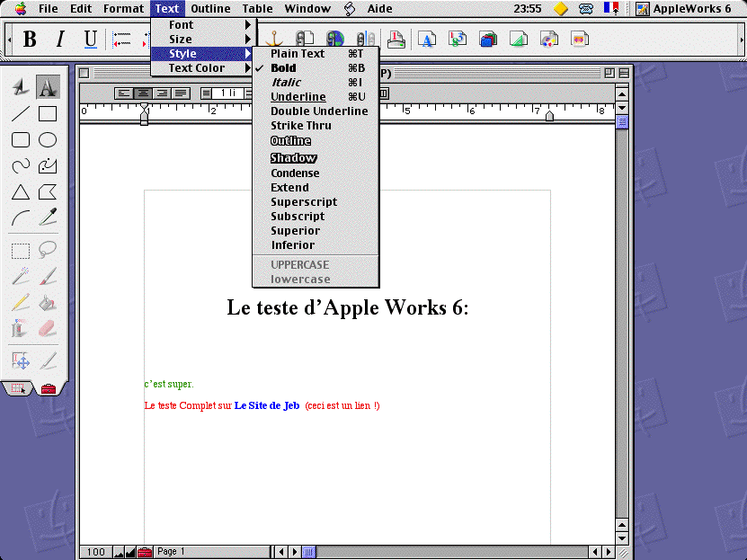Click the horizontal scrollbar thumb

click(x=308, y=552)
